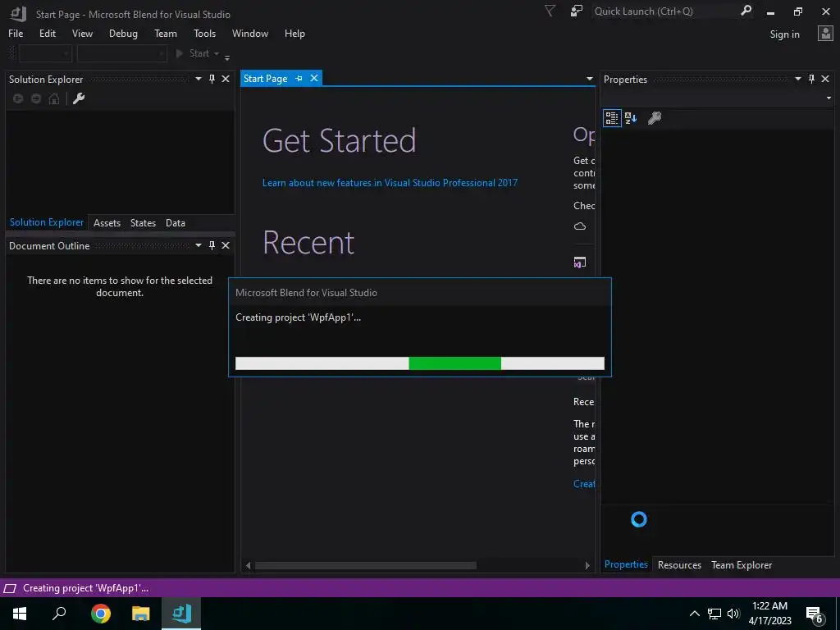840x630 pixels.
Task: Click scrollbar left arrow on Start Page
Action: 248,566
